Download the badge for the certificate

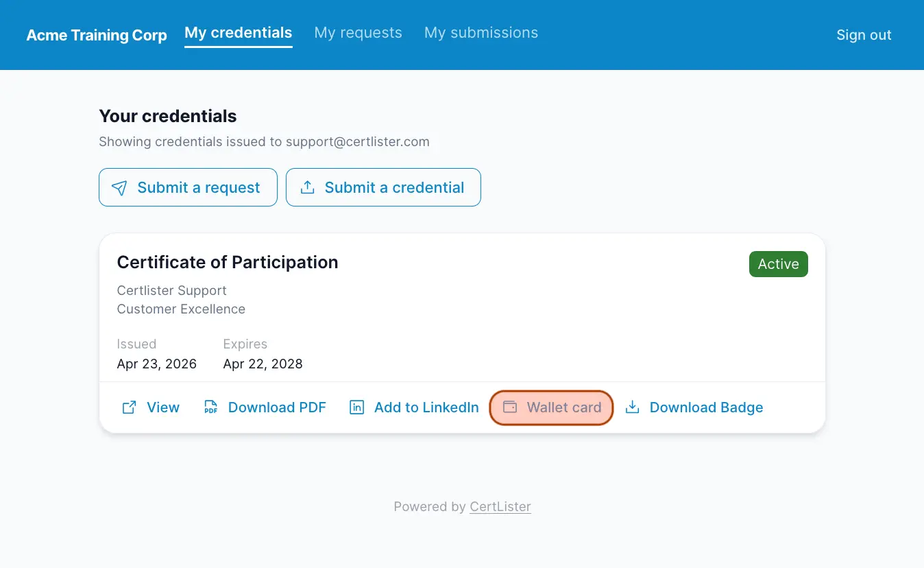pyautogui.click(x=706, y=407)
